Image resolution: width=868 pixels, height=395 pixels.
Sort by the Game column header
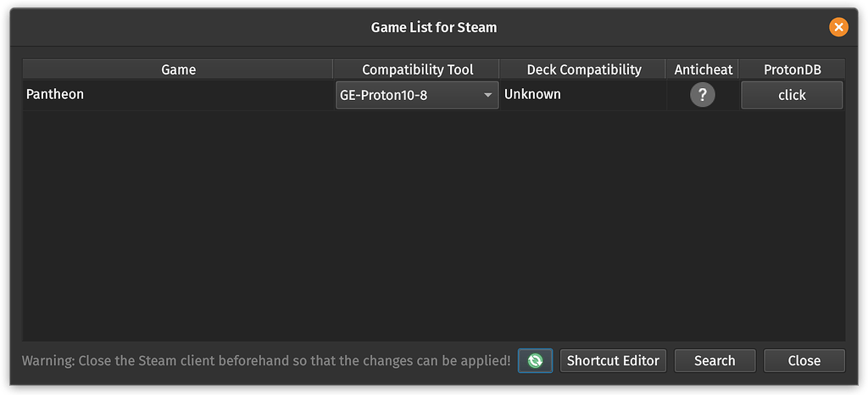coord(178,70)
